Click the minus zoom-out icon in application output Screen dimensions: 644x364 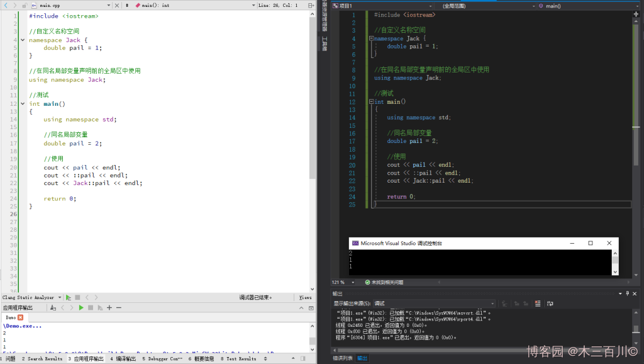click(118, 307)
